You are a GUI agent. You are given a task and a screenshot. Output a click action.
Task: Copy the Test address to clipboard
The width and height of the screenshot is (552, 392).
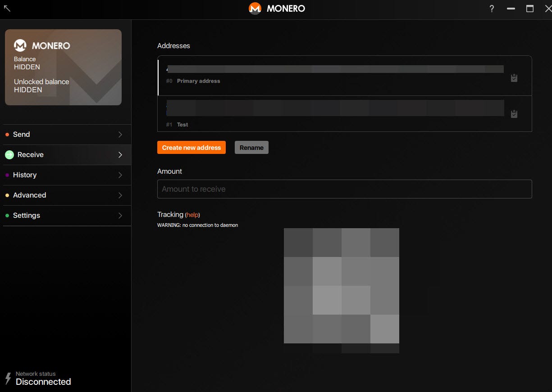514,114
